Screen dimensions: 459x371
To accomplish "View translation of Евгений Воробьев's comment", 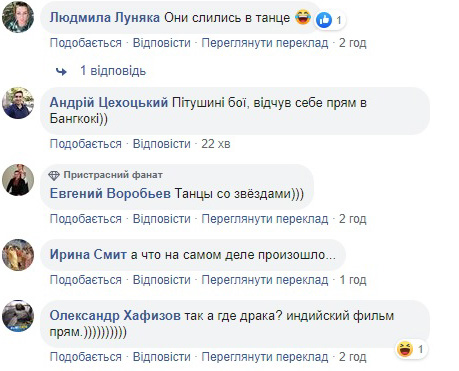I will point(265,219).
